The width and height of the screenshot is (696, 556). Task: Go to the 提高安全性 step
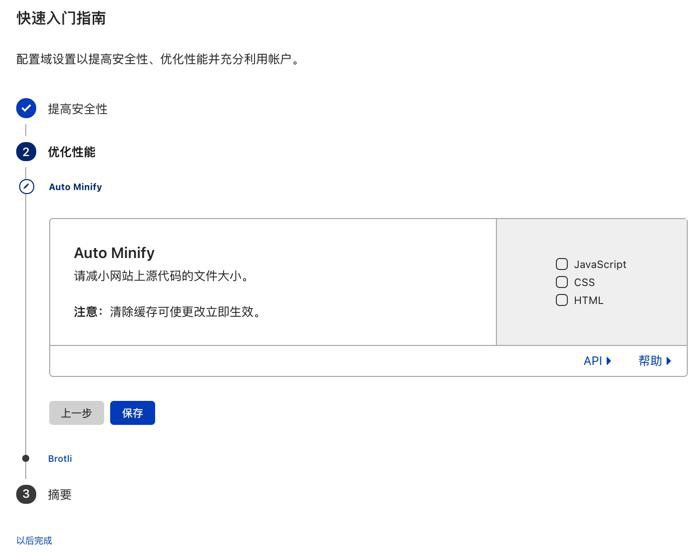coord(78,109)
